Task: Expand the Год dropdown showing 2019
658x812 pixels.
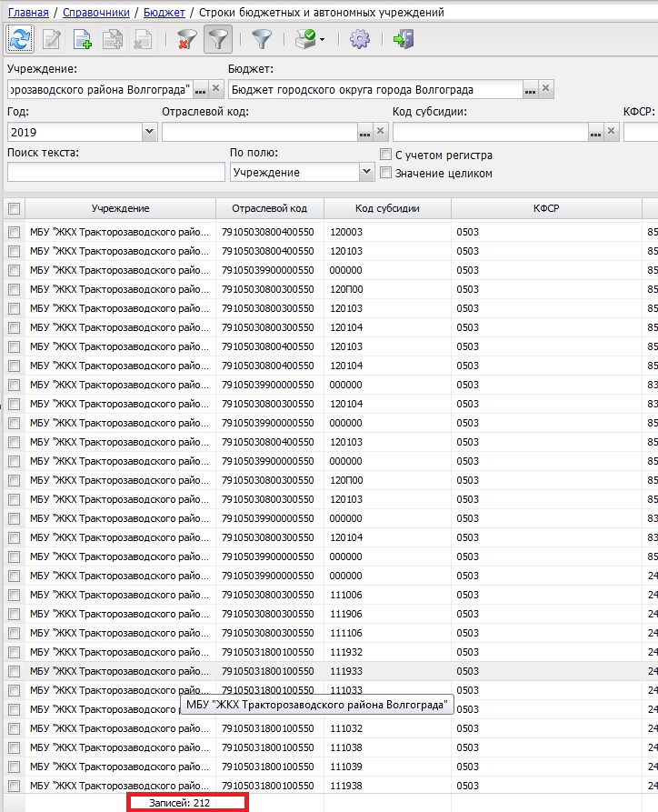Action: 149,132
